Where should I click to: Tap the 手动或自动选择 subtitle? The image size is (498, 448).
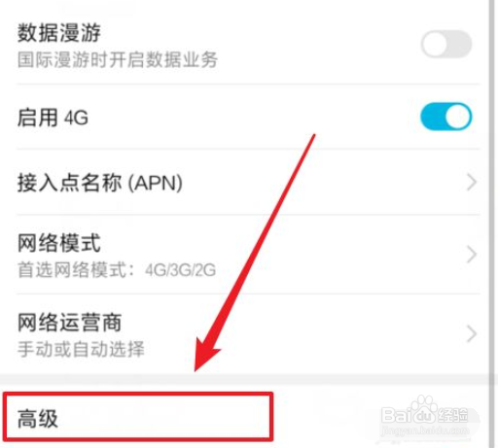pos(81,349)
